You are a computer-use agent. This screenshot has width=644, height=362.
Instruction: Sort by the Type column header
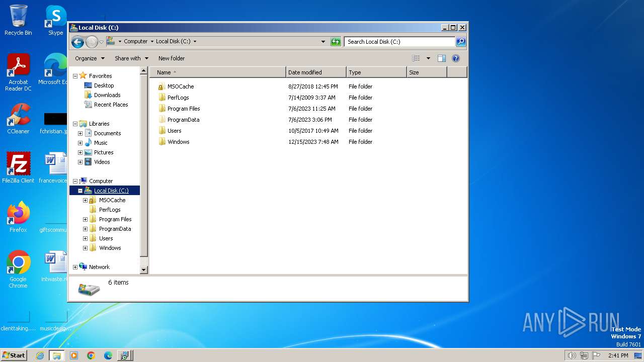pyautogui.click(x=376, y=72)
